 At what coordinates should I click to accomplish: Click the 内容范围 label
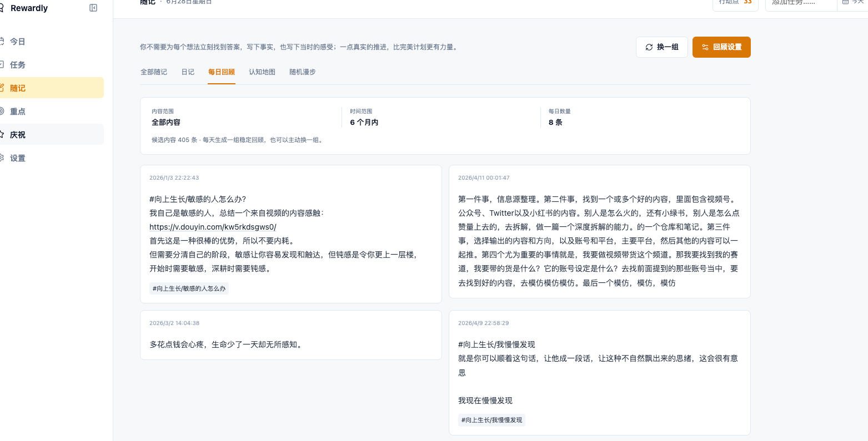click(x=163, y=111)
